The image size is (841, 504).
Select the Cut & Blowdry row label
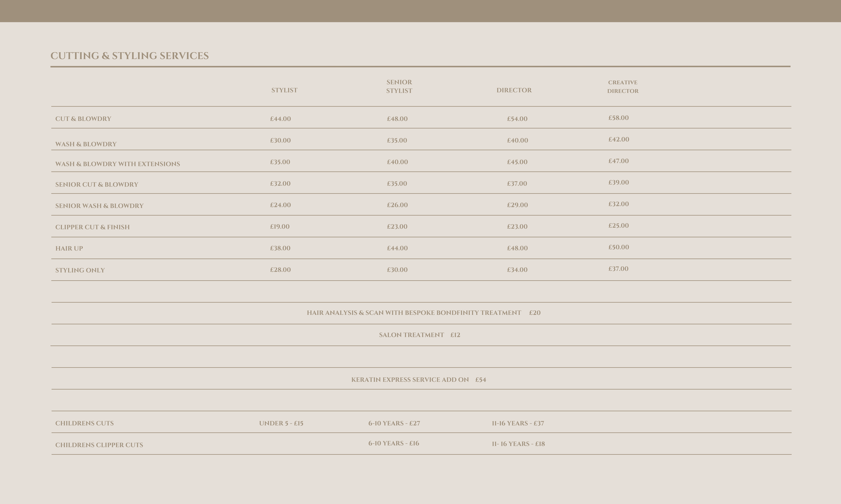point(83,119)
